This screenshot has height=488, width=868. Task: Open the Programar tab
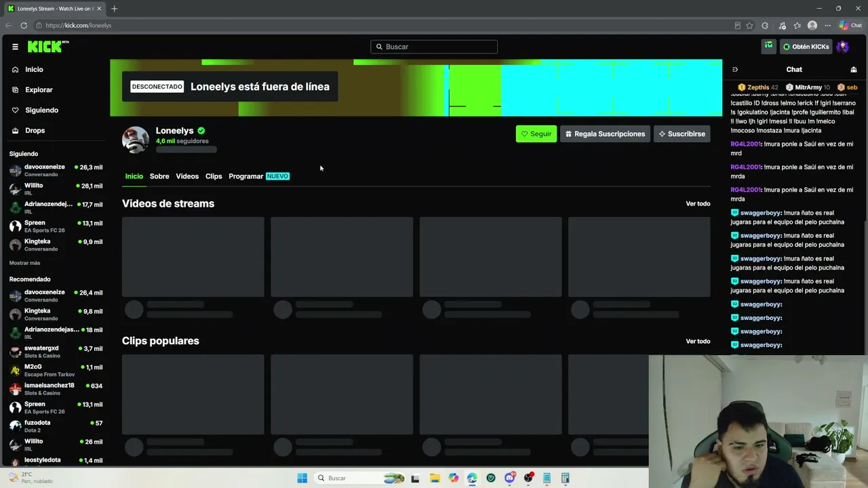point(259,176)
